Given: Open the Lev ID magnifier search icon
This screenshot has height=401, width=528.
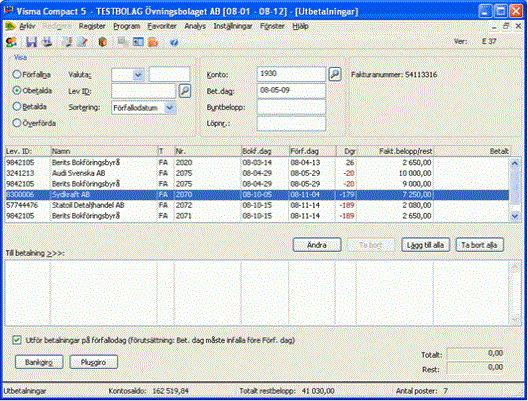Looking at the screenshot, I should tap(185, 91).
